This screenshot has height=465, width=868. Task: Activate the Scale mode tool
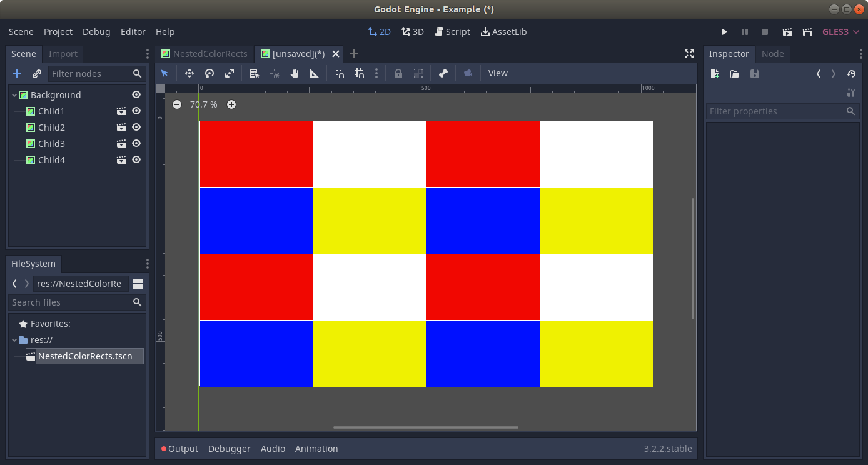click(230, 73)
